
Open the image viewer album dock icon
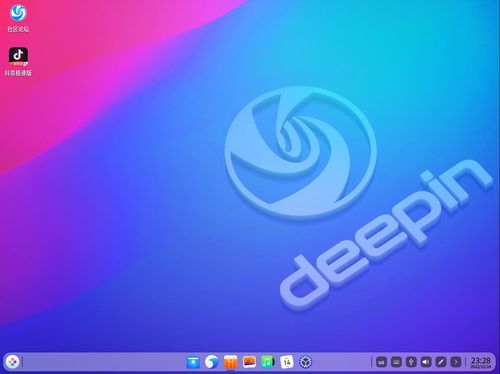tap(249, 362)
